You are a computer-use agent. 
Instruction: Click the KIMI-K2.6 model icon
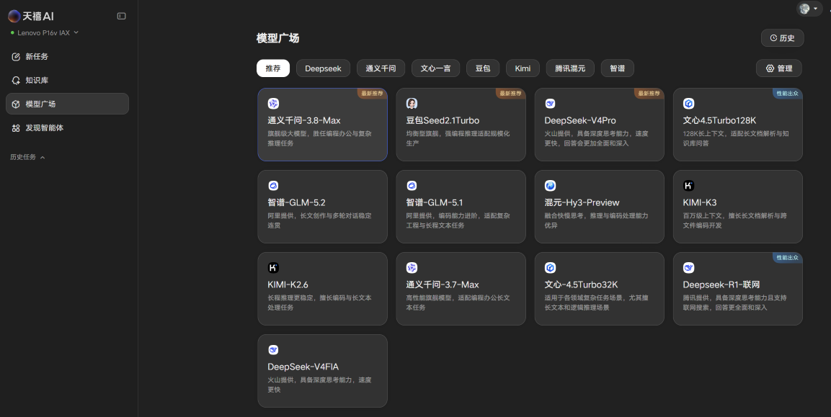click(273, 268)
